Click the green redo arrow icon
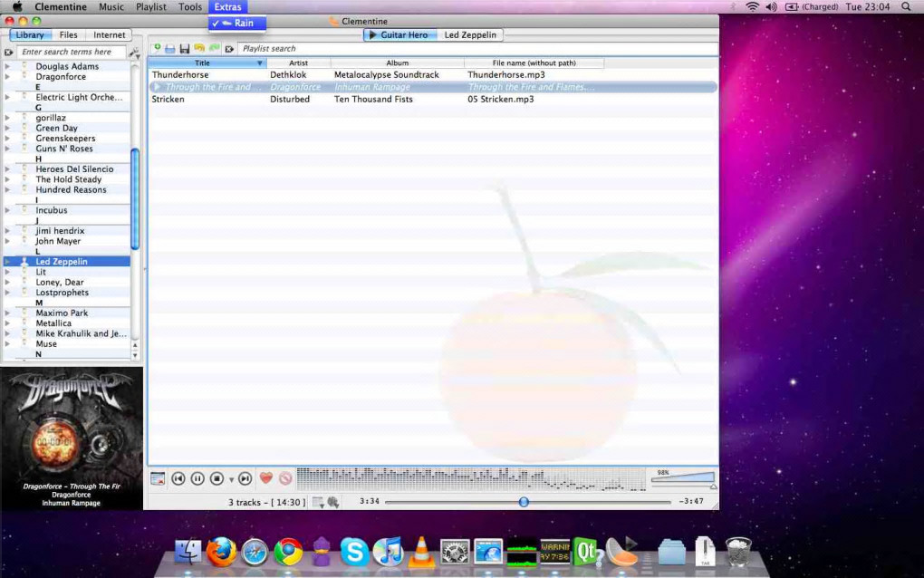924x578 pixels. point(214,48)
